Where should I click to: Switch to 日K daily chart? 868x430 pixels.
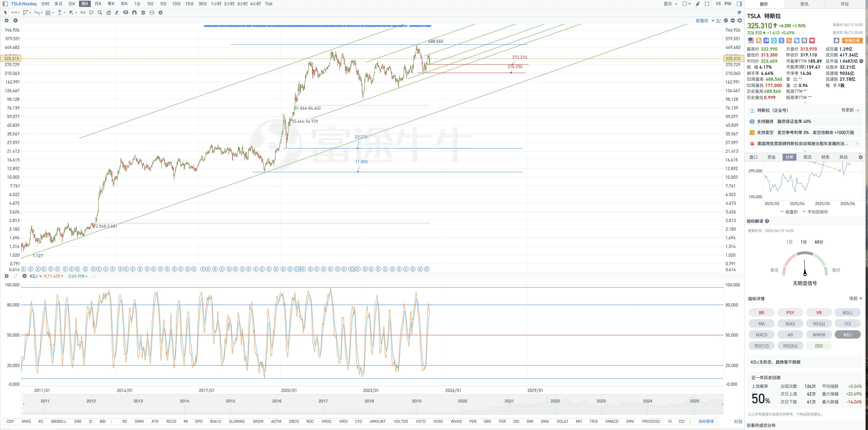click(x=72, y=4)
